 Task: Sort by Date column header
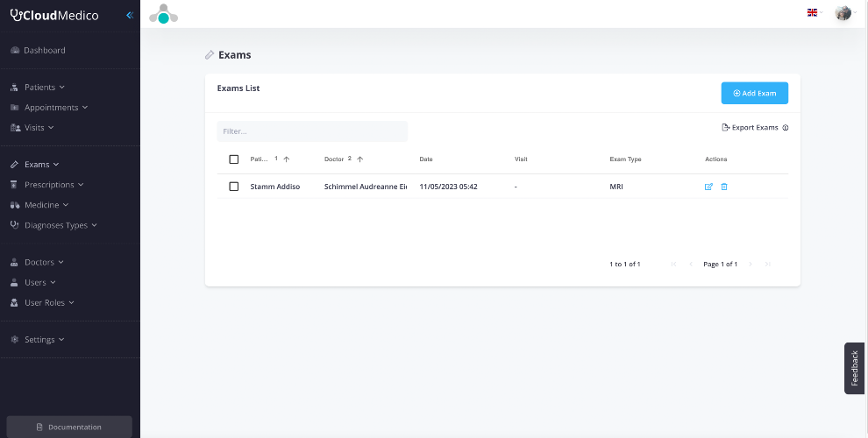[426, 159]
